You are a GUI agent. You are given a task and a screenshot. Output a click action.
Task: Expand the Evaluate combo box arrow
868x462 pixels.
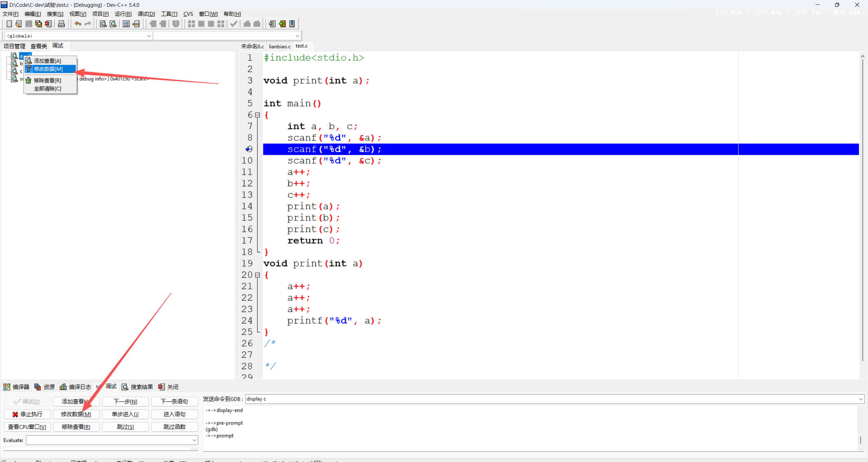(195, 440)
